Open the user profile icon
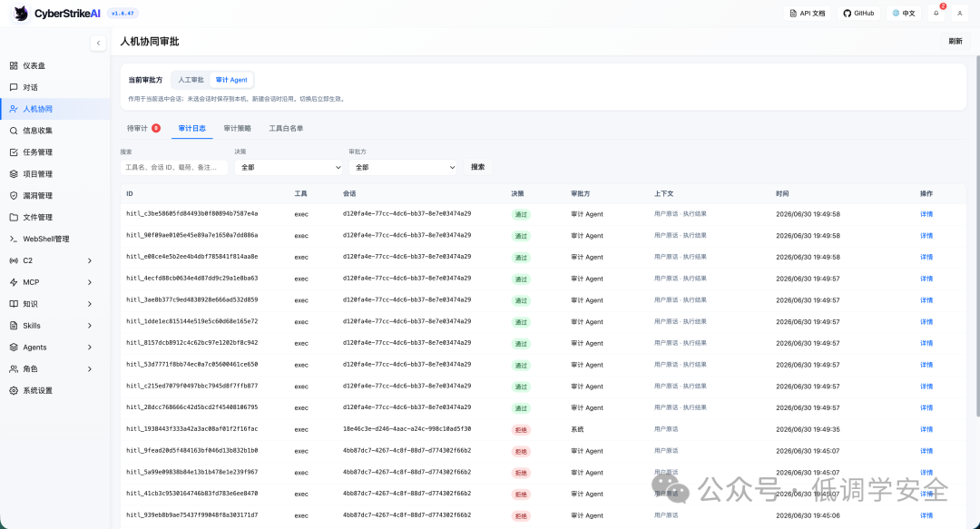The height and width of the screenshot is (529, 980). pyautogui.click(x=960, y=13)
